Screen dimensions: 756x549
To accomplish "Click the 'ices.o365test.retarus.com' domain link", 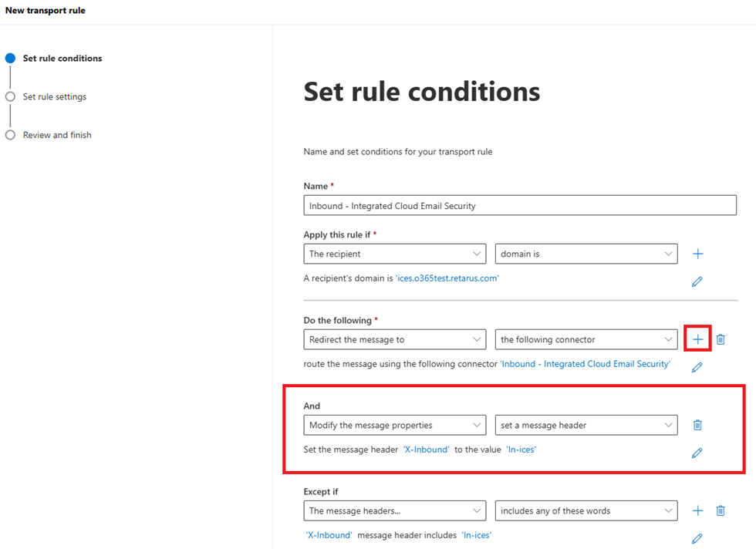I will point(447,278).
